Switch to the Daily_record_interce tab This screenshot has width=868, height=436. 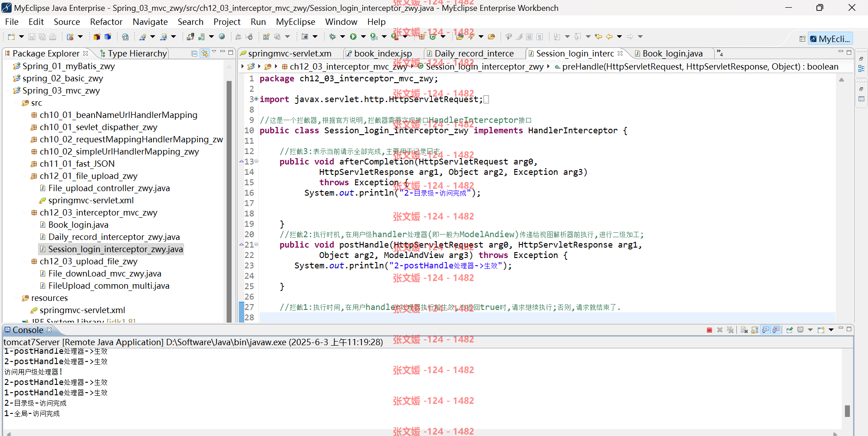coord(474,53)
